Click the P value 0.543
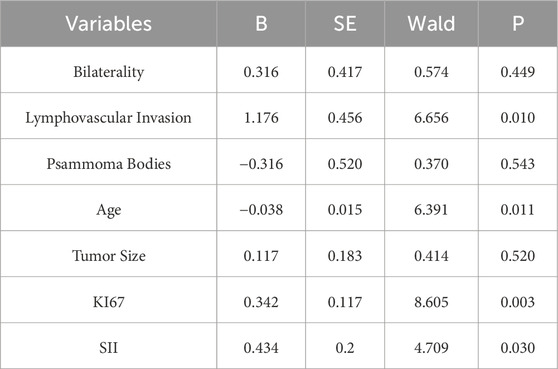Image resolution: width=558 pixels, height=369 pixels. click(x=518, y=164)
